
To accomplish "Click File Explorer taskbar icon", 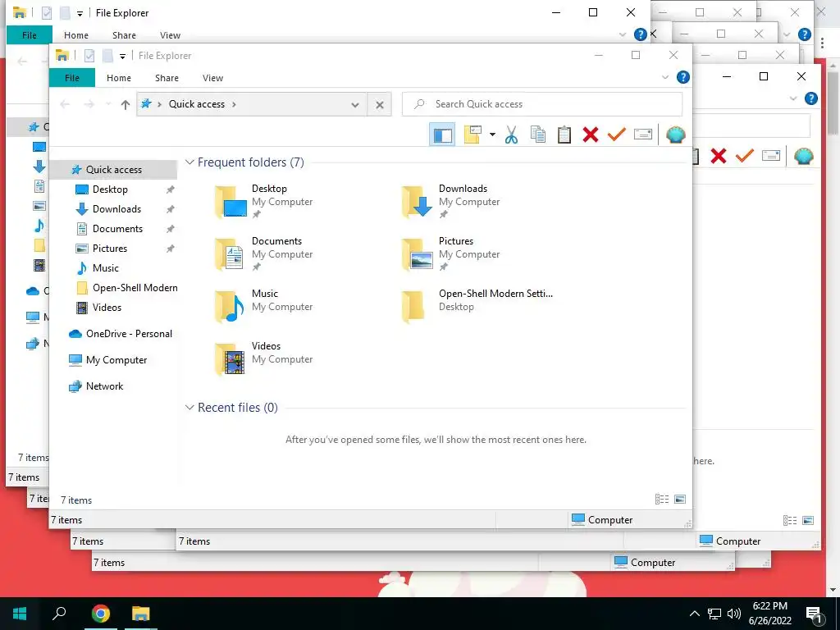I will (x=141, y=614).
